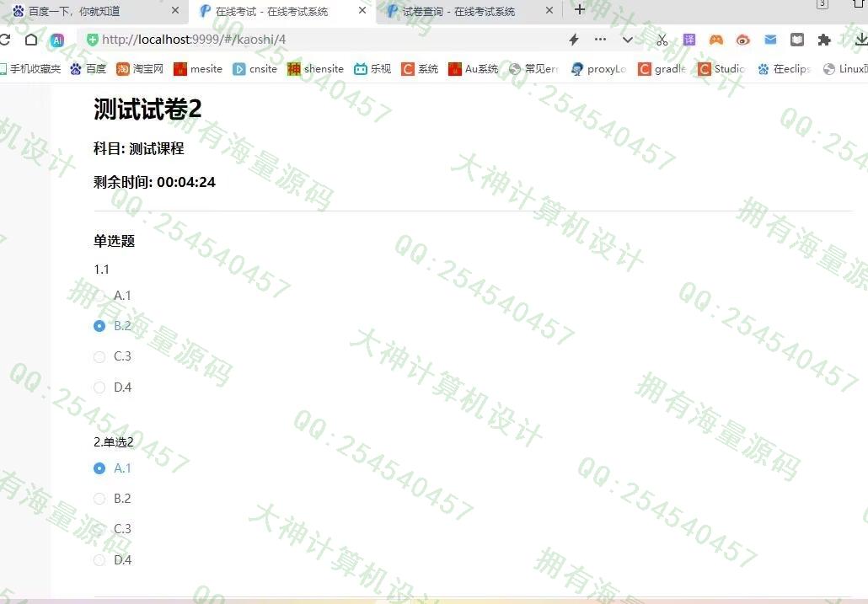Open 手机收藏夹 bookmark
The height and width of the screenshot is (604, 868).
pyautogui.click(x=29, y=68)
